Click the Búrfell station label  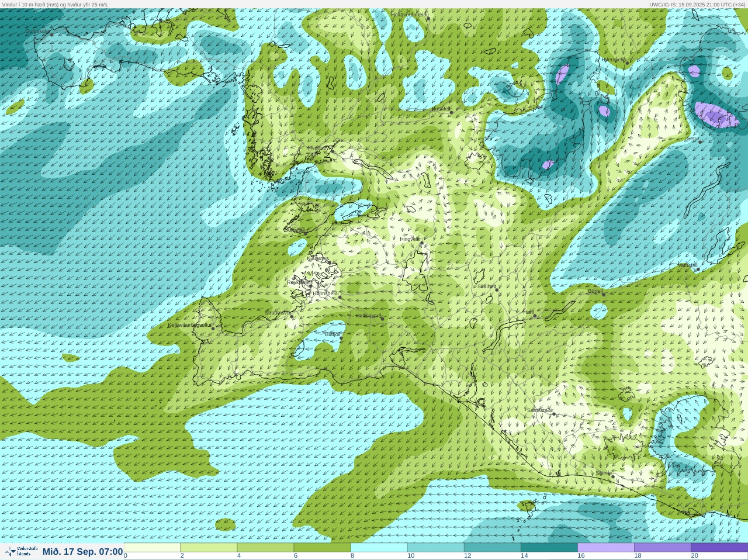tap(595, 291)
